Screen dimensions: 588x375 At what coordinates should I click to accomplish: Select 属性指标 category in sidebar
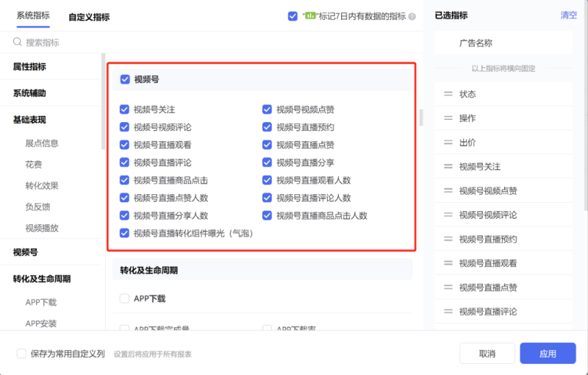click(x=29, y=67)
